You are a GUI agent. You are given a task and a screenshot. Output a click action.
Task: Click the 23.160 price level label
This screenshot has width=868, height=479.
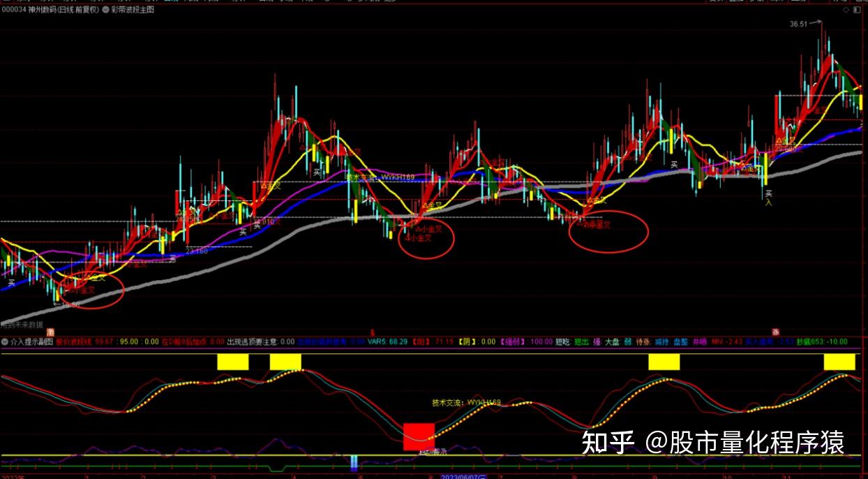196,251
